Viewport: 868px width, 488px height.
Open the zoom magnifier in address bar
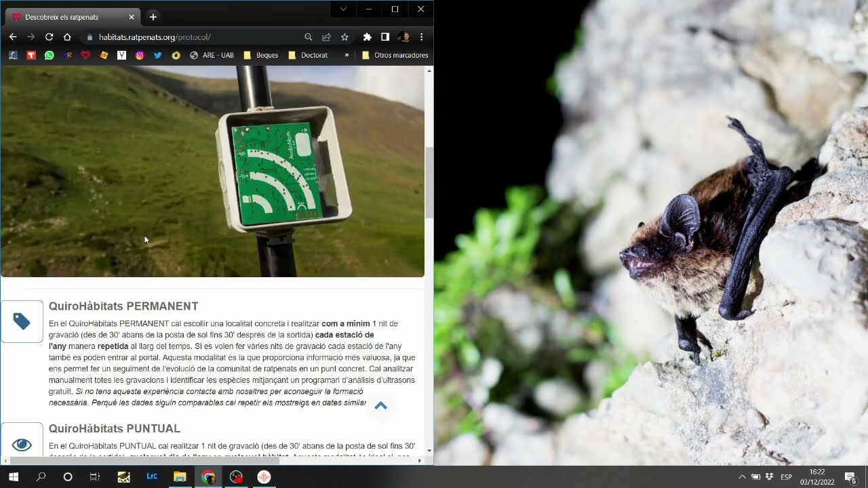tap(309, 37)
